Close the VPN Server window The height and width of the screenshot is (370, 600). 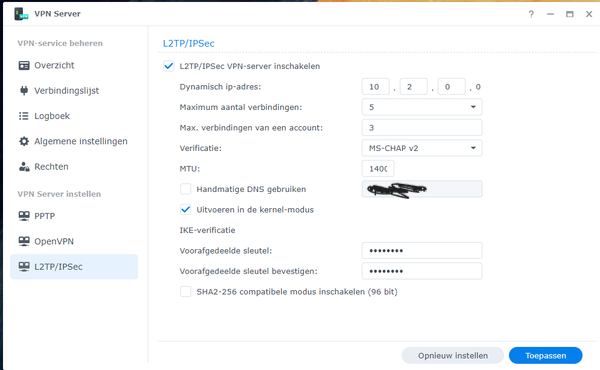(589, 14)
